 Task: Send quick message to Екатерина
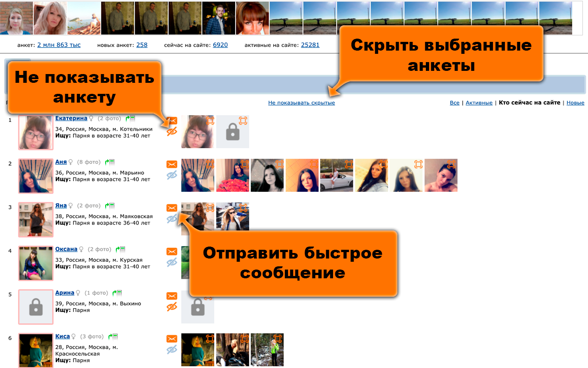pyautogui.click(x=172, y=121)
